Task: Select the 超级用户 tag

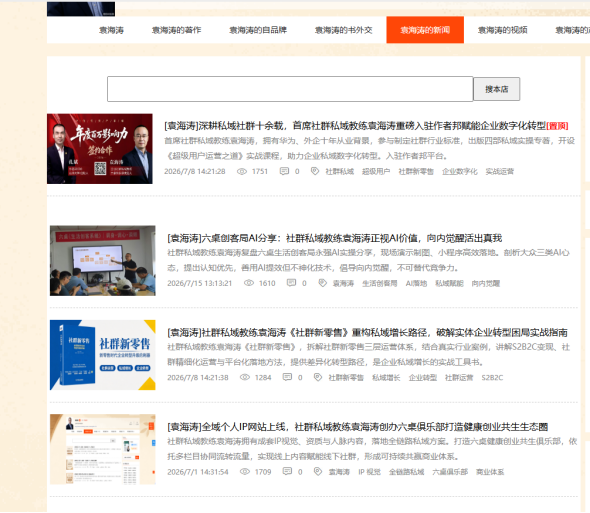Action: click(376, 172)
